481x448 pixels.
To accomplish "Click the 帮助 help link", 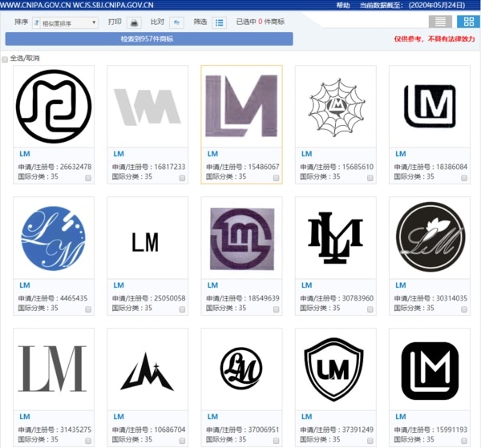I will tap(343, 6).
